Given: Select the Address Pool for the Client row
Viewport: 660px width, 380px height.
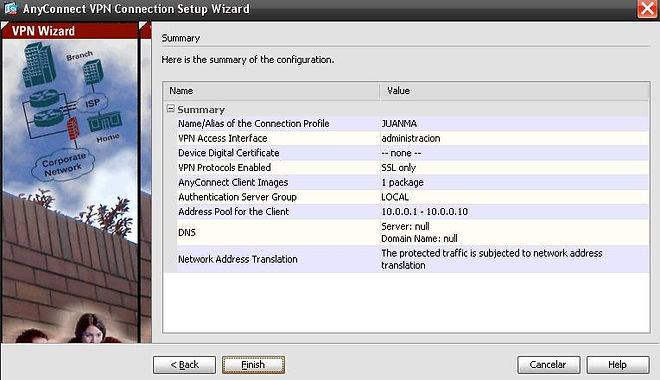Looking at the screenshot, I should pos(412,212).
